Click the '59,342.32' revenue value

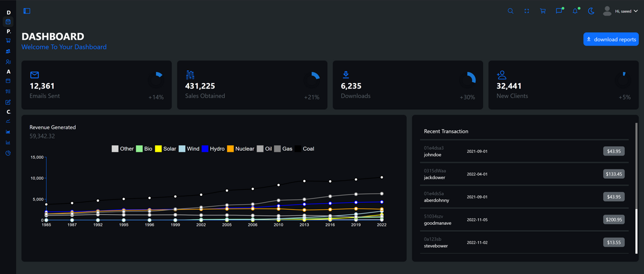pos(42,136)
